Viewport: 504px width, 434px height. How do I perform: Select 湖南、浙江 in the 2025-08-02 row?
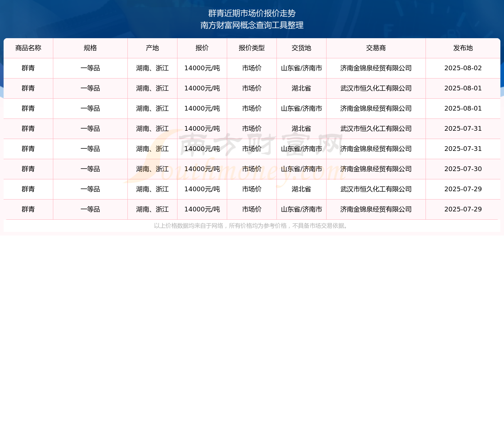[153, 68]
